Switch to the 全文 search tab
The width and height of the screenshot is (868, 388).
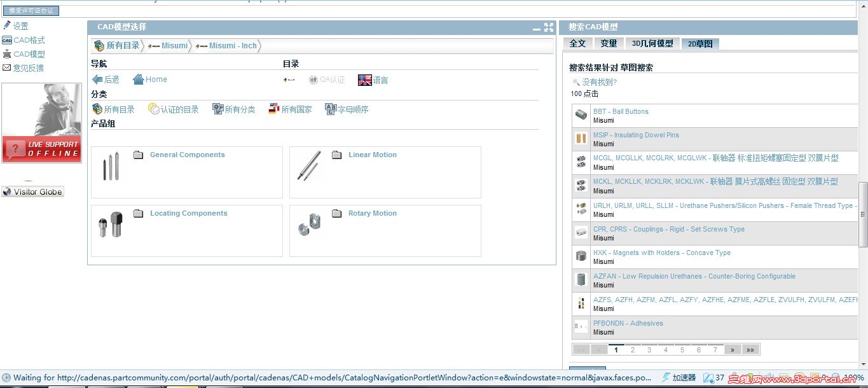pos(577,43)
